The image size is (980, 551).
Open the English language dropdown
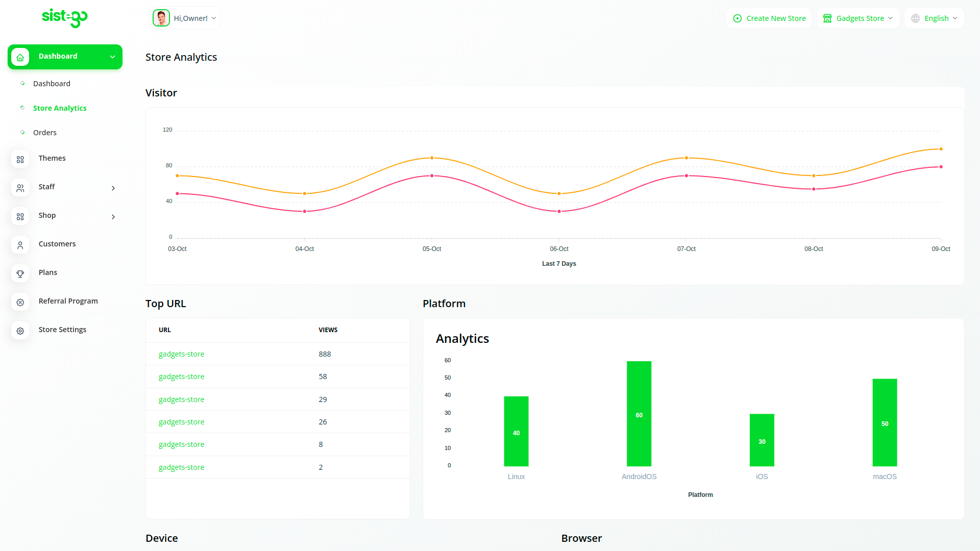[x=934, y=18]
